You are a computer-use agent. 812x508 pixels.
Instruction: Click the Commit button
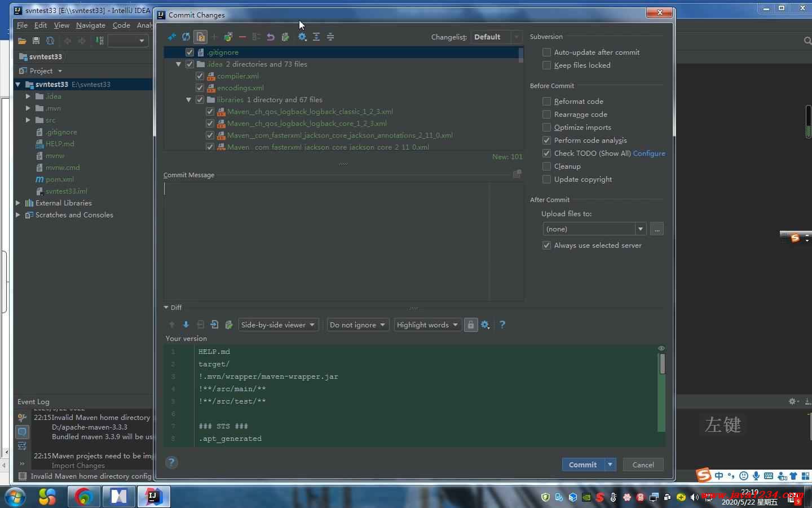click(x=583, y=465)
